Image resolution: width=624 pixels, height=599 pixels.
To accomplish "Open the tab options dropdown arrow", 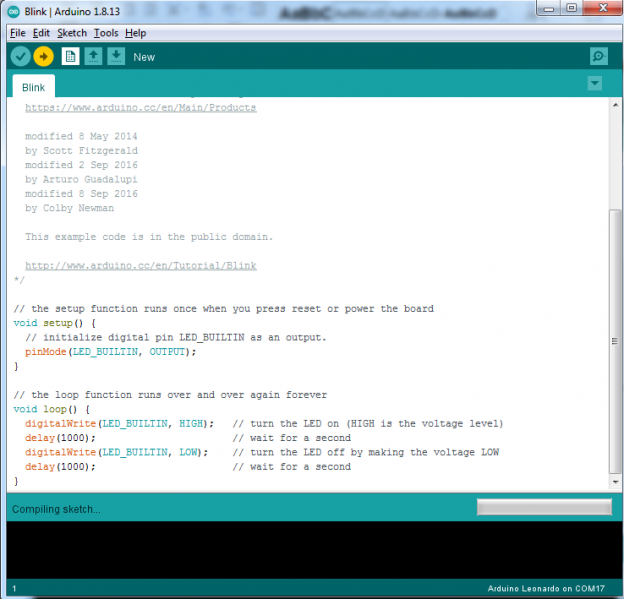I will point(595,84).
